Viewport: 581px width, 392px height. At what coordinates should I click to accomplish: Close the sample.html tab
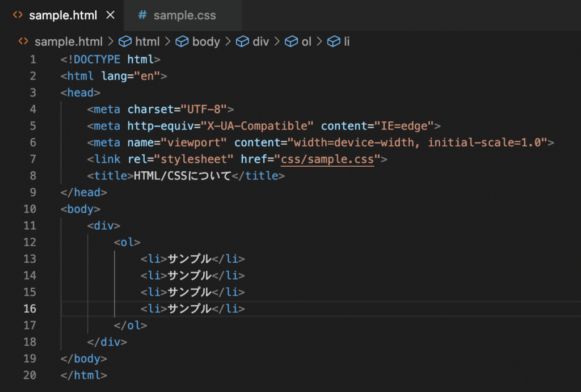point(110,15)
